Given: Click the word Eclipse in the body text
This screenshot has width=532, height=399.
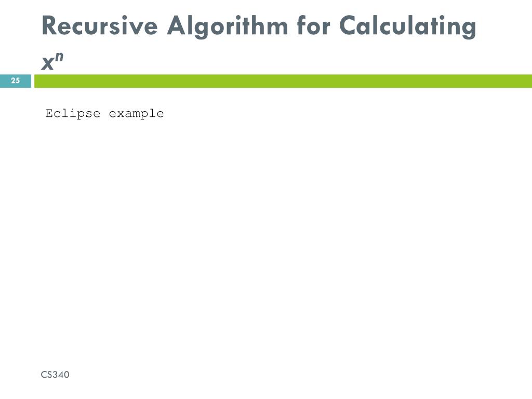Looking at the screenshot, I should coord(73,113).
